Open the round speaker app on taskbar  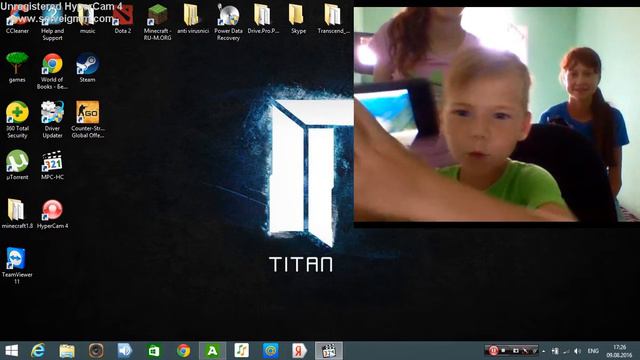click(x=96, y=351)
